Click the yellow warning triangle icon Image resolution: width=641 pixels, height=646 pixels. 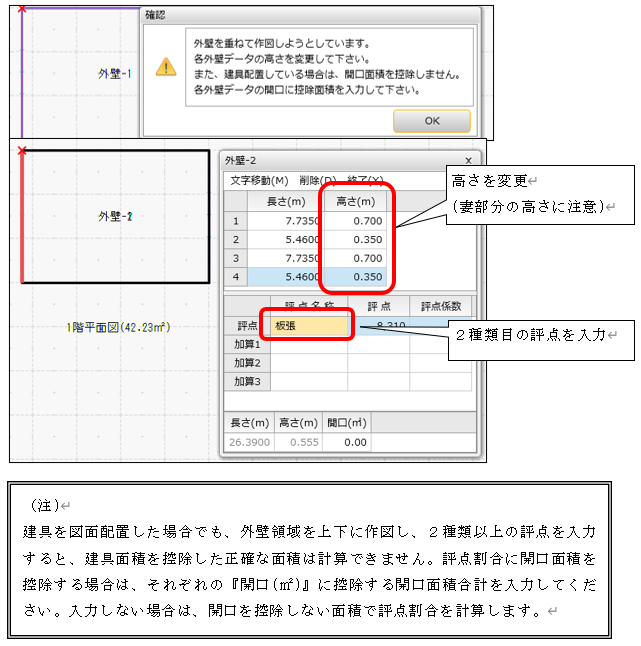(x=165, y=68)
